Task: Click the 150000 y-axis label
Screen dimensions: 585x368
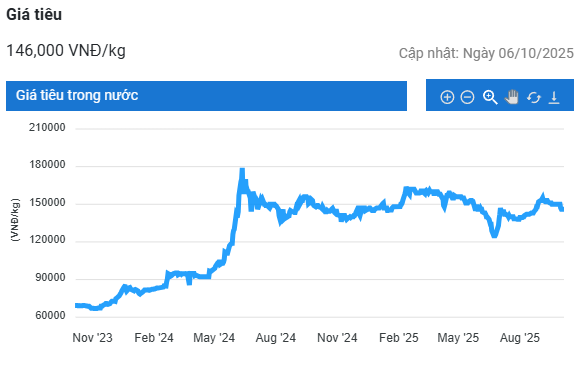Action: pyautogui.click(x=47, y=203)
